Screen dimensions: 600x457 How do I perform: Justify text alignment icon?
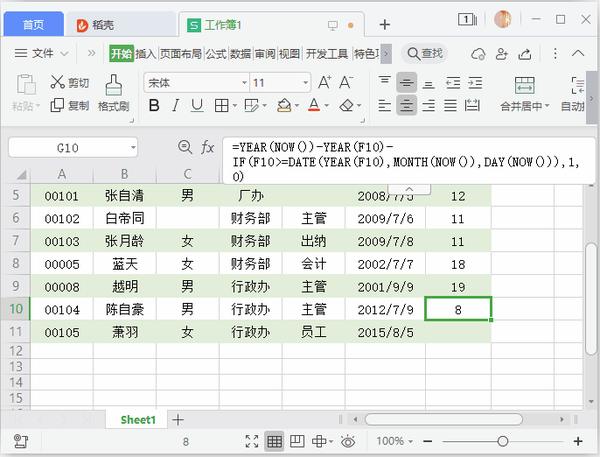(x=450, y=105)
